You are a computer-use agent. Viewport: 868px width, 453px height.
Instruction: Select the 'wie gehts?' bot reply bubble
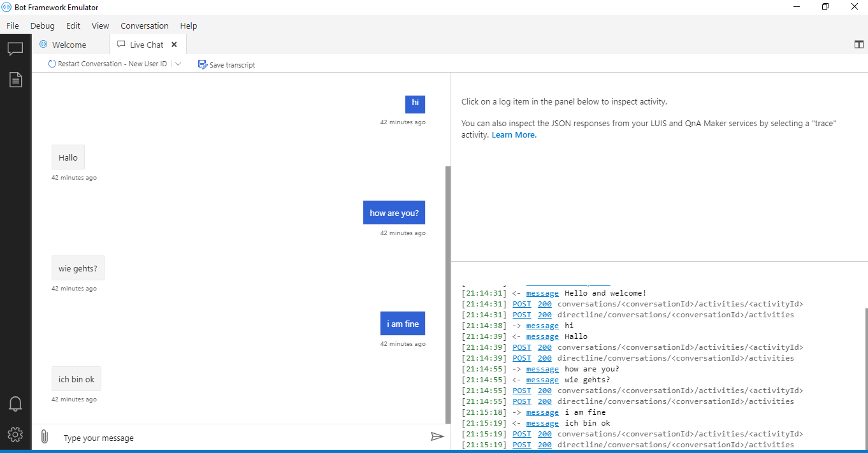(78, 268)
